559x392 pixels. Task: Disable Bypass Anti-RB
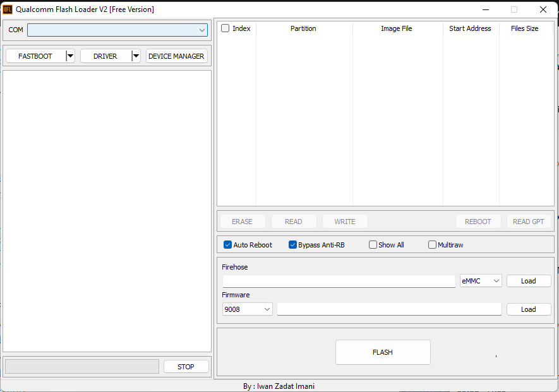(x=292, y=244)
